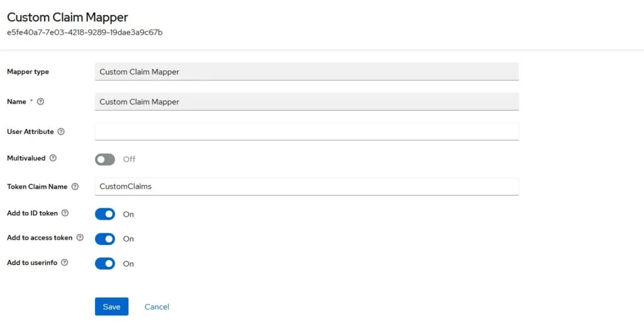Click the Add to ID token help icon
The image size is (644, 326).
point(65,213)
